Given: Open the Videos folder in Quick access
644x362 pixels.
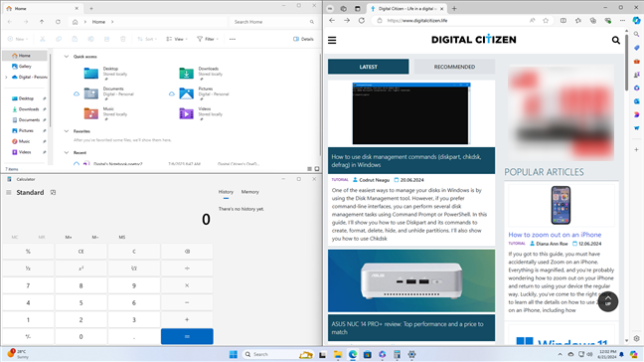Looking at the screenshot, I should [201, 113].
